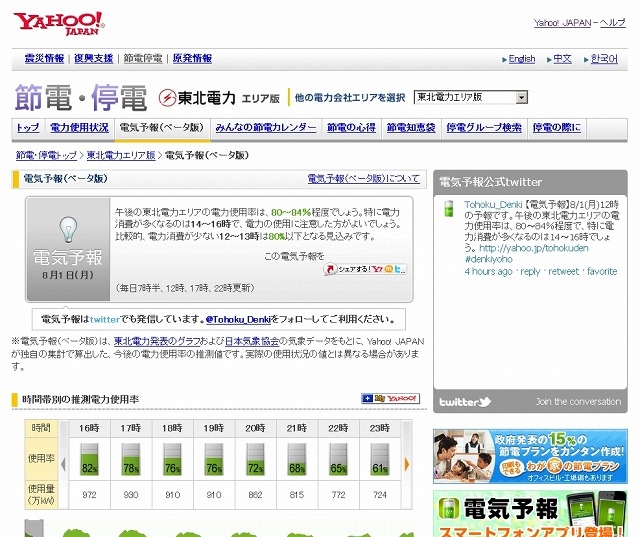Open the power company area dropdown
This screenshot has width=640, height=537.
point(471,97)
